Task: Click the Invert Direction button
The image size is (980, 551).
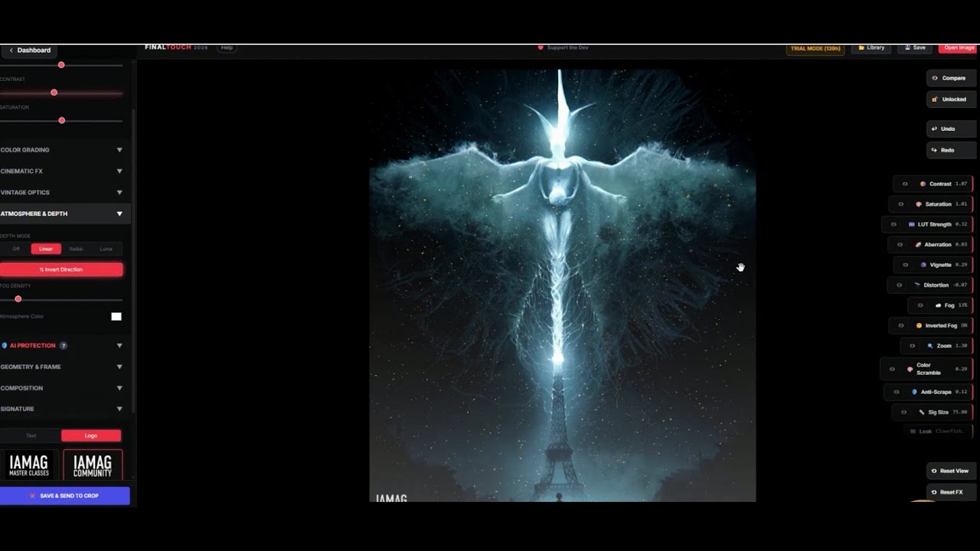Action: [61, 269]
